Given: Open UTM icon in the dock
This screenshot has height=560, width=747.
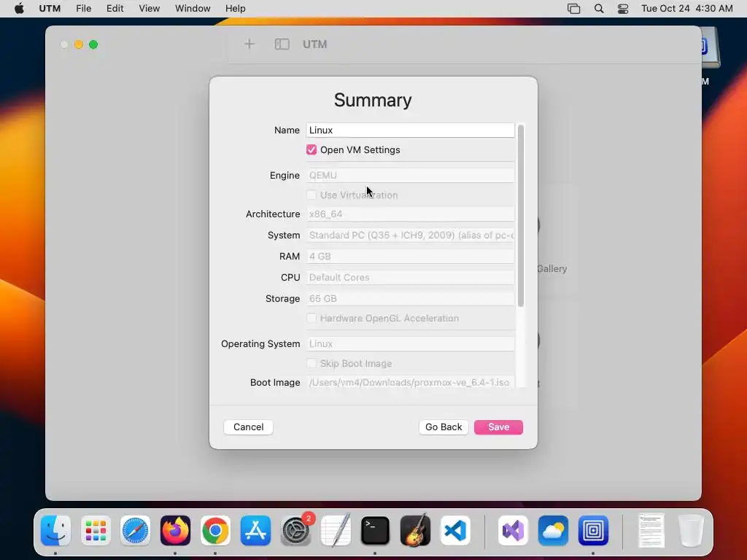Looking at the screenshot, I should coord(593,531).
